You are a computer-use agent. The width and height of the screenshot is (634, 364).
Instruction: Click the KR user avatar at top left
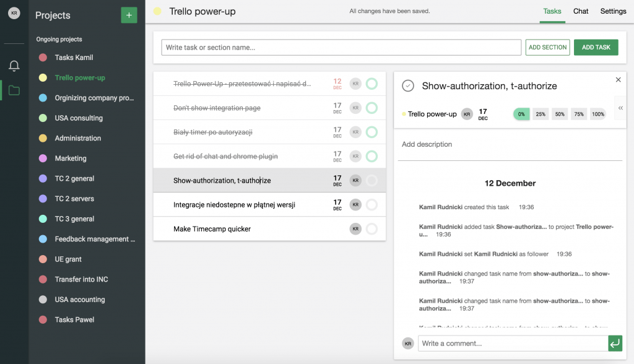coord(14,13)
